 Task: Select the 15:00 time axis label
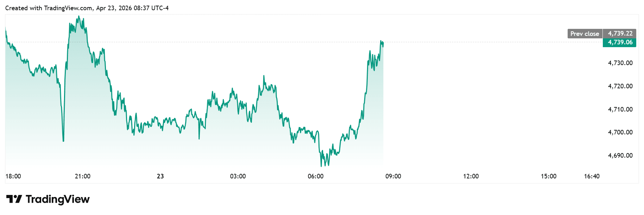[x=549, y=176]
